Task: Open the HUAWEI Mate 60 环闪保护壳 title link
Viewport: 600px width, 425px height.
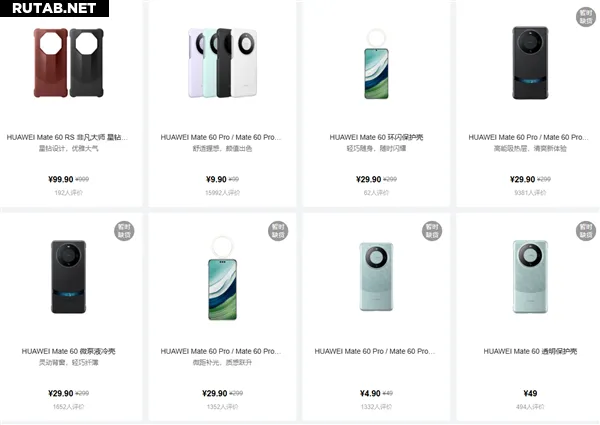Action: 376,137
